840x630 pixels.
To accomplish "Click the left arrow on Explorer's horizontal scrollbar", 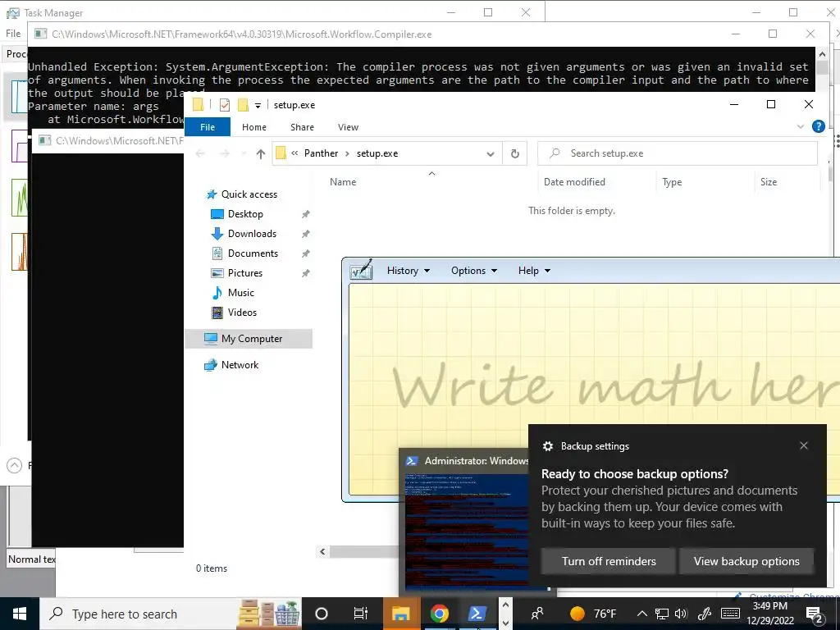I will [322, 551].
